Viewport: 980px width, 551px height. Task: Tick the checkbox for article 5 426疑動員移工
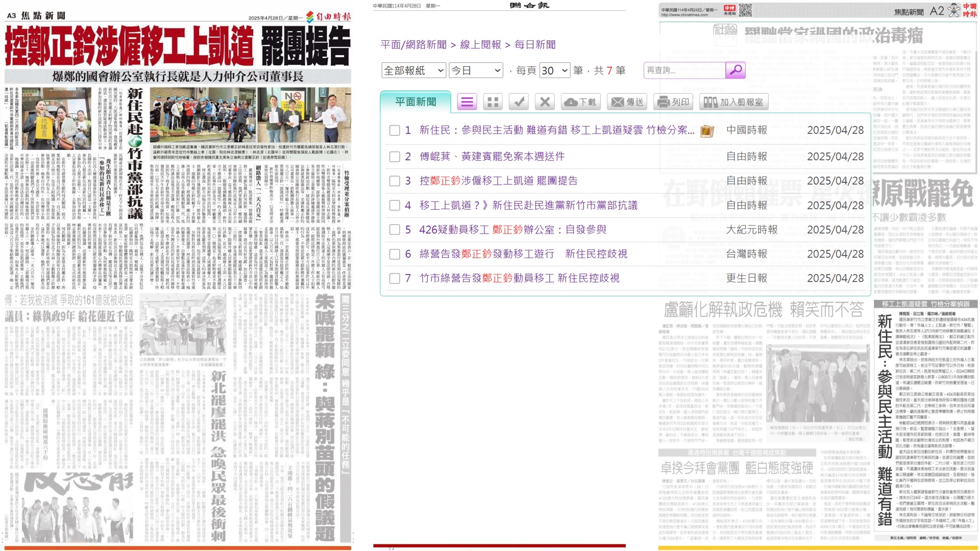395,230
